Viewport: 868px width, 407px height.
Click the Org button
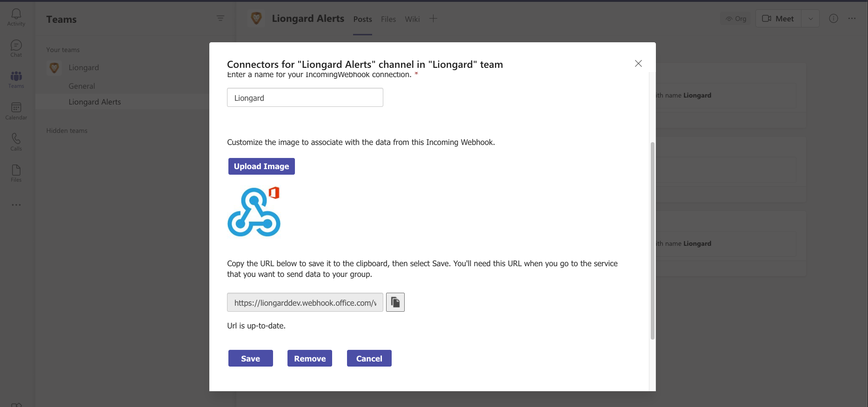tap(736, 19)
